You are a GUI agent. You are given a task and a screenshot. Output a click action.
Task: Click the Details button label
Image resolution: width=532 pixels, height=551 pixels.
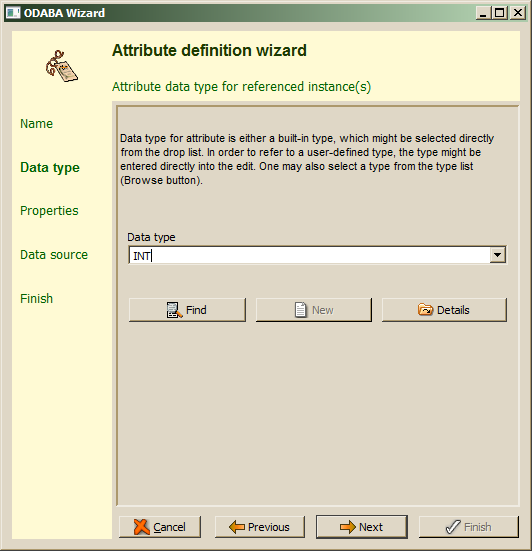453,310
